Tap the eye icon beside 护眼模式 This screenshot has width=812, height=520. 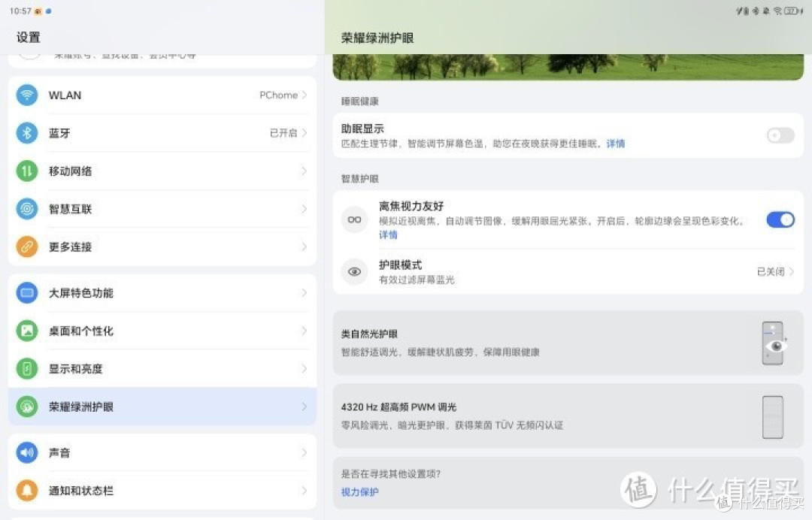[355, 271]
